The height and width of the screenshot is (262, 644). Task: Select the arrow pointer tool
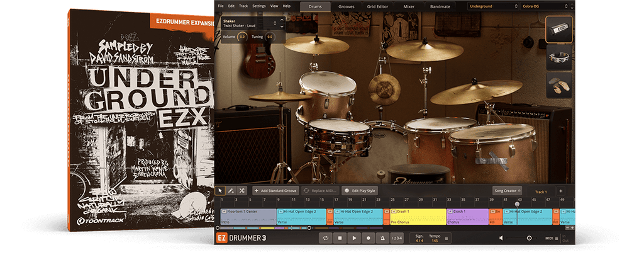point(219,191)
